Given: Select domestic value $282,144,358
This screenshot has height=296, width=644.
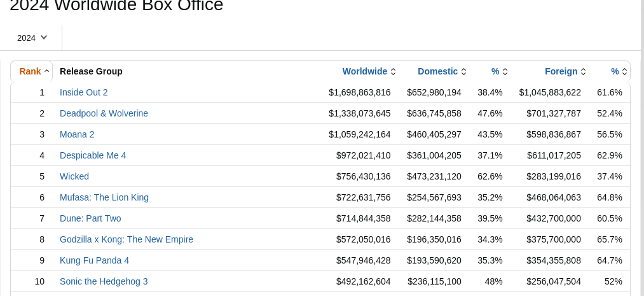Looking at the screenshot, I should (x=434, y=218).
